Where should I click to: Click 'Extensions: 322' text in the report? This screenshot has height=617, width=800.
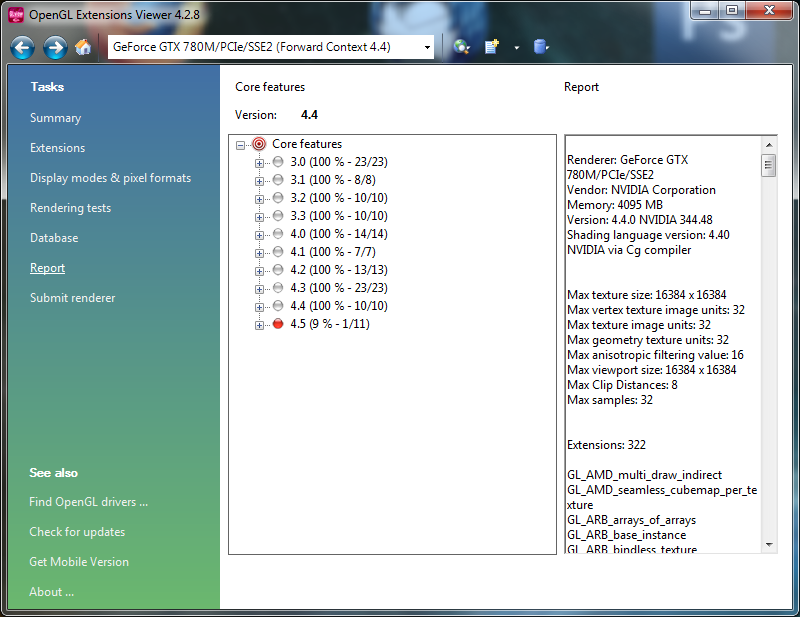point(606,445)
